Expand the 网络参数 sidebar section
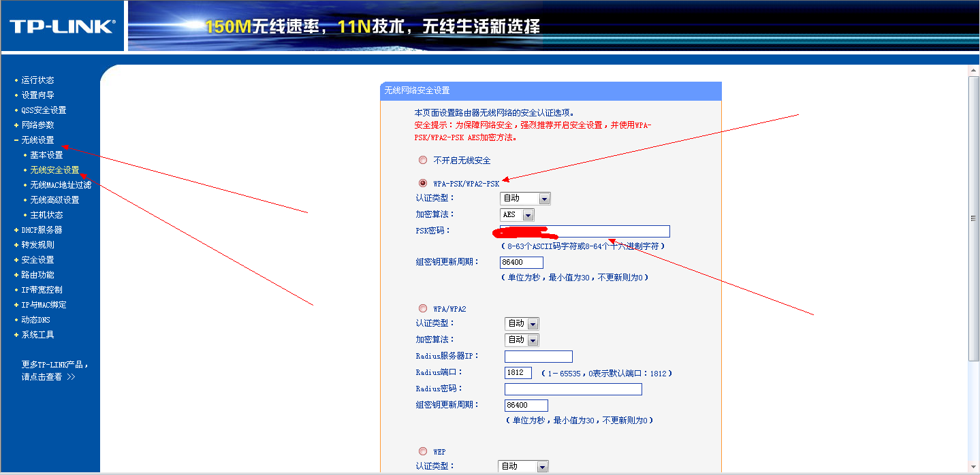 coord(37,125)
